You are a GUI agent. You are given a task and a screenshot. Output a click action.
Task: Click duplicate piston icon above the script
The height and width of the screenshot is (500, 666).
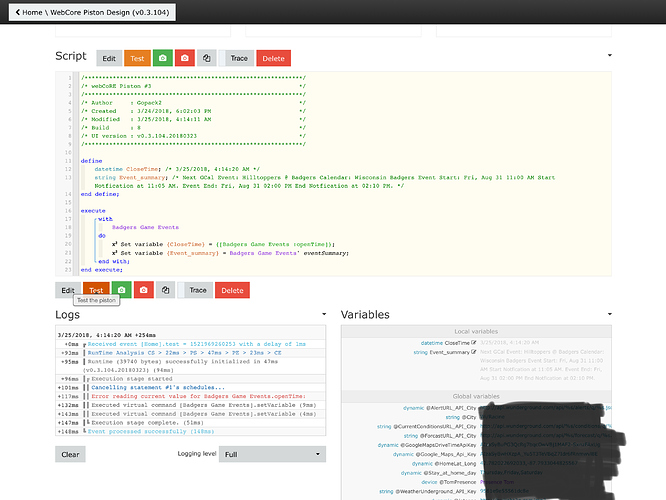pos(207,58)
